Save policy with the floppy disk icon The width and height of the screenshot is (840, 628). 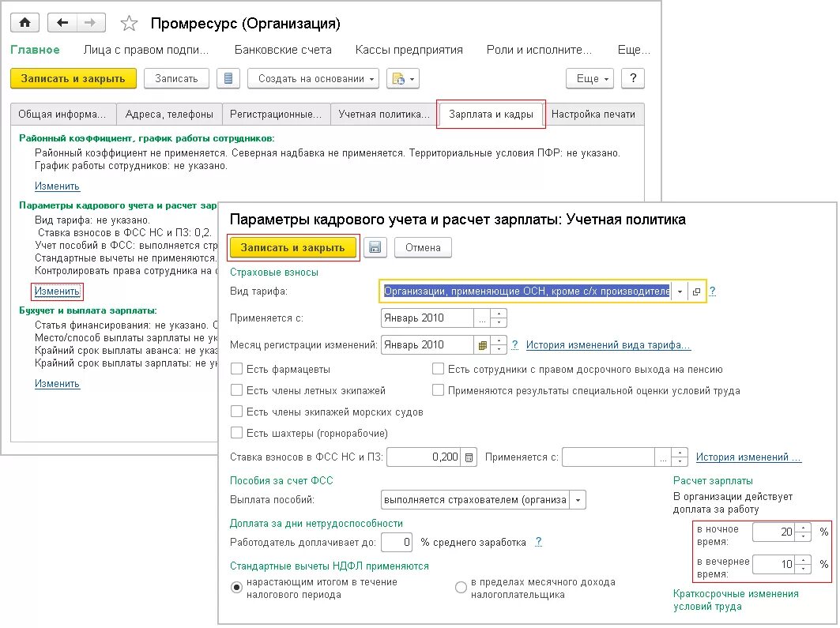click(375, 247)
